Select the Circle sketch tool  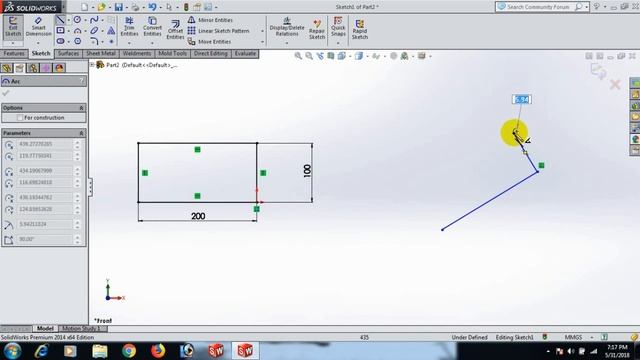click(77, 20)
